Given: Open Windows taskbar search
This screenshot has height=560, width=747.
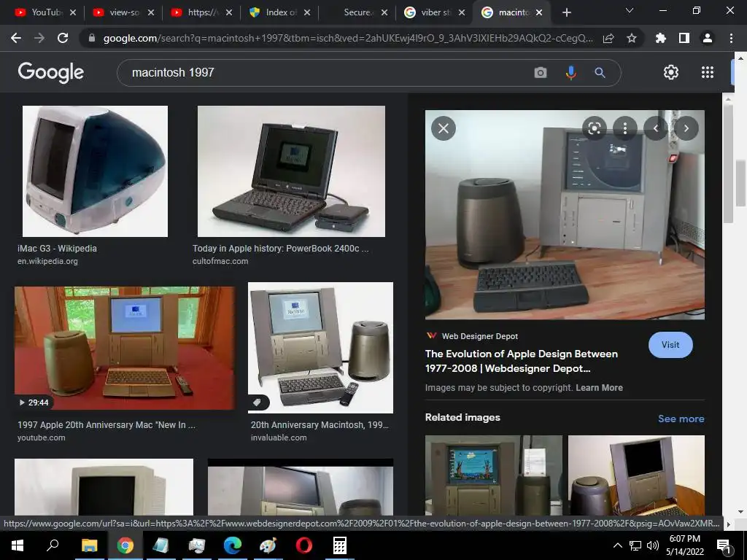Looking at the screenshot, I should coord(52,545).
